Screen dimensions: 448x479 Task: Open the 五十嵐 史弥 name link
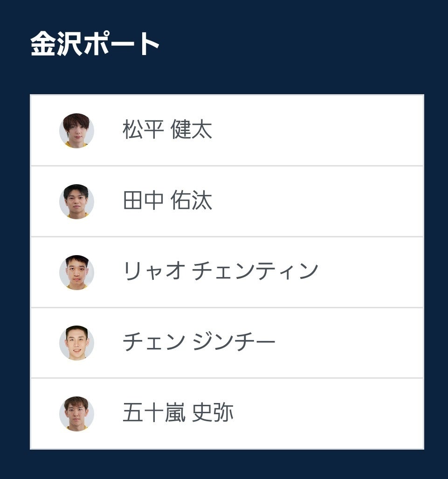[178, 413]
